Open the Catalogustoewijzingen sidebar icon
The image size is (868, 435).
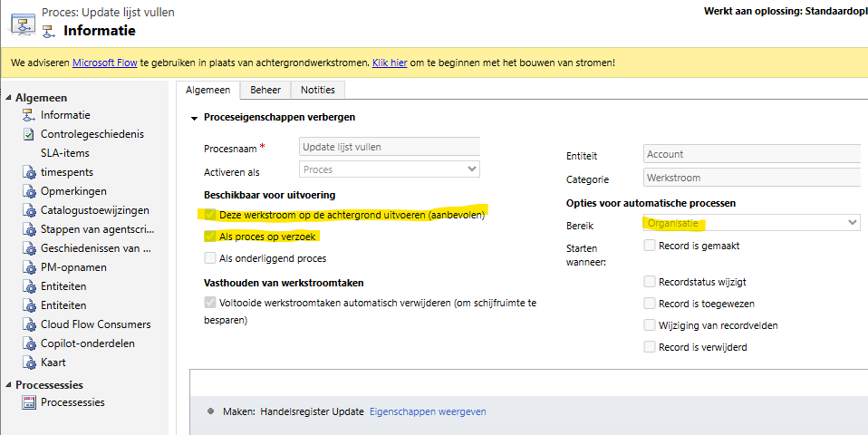click(27, 210)
